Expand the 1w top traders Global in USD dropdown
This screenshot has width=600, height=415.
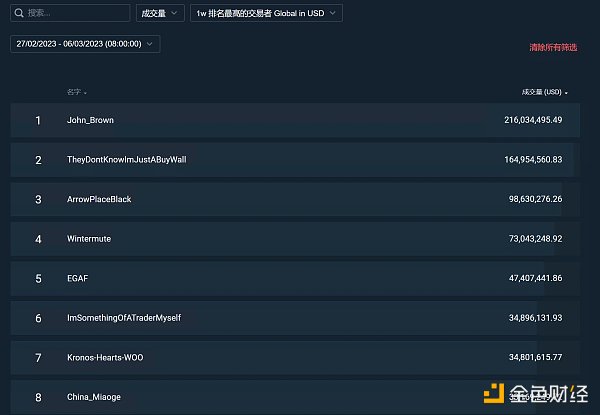[x=267, y=13]
